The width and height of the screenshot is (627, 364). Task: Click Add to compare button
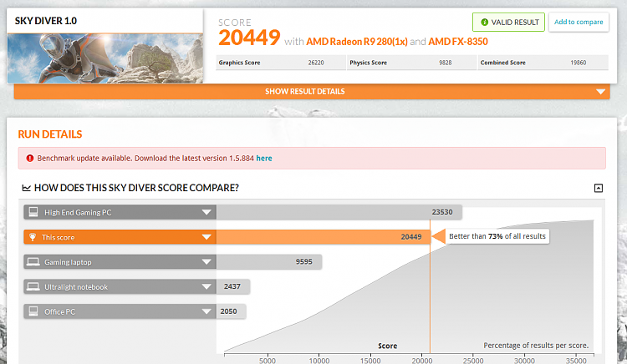[x=579, y=22]
